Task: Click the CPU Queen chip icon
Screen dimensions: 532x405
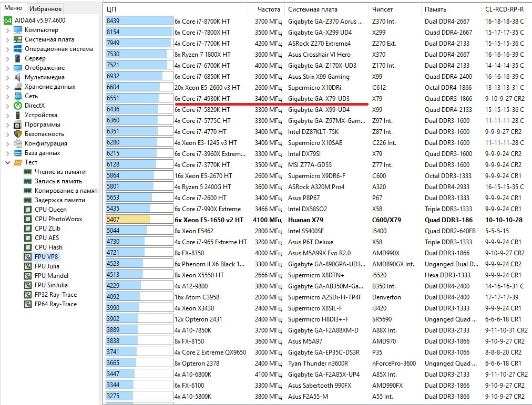Action: [28, 210]
